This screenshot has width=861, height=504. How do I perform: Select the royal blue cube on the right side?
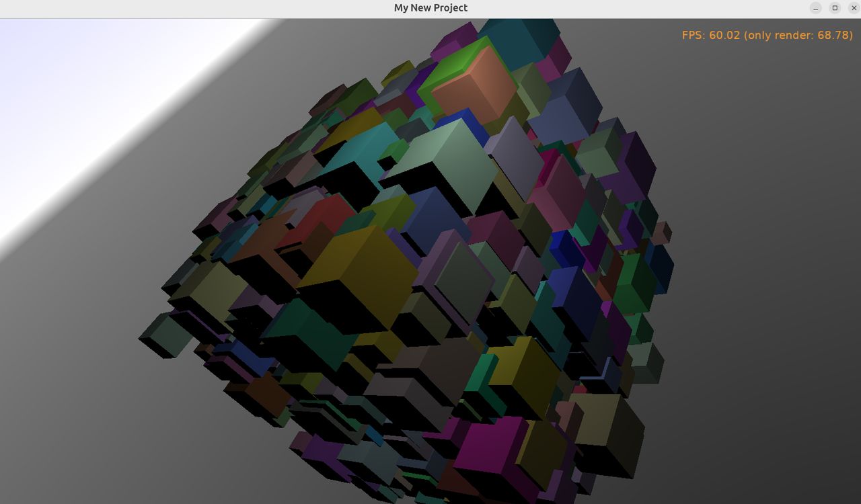[x=572, y=296]
